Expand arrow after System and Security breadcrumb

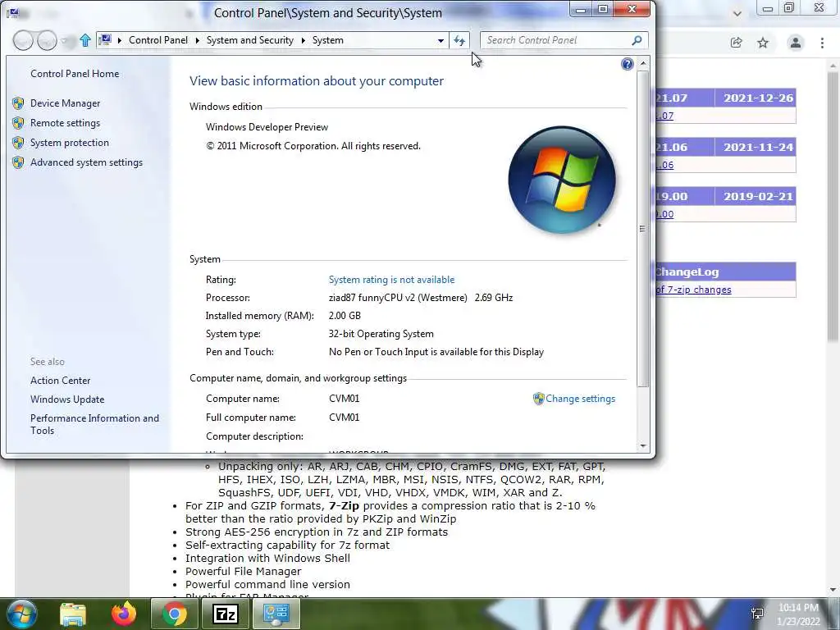pos(303,40)
